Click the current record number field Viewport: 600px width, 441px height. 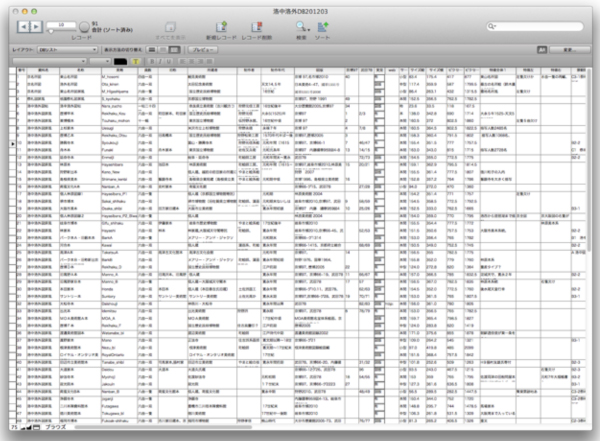click(x=61, y=25)
